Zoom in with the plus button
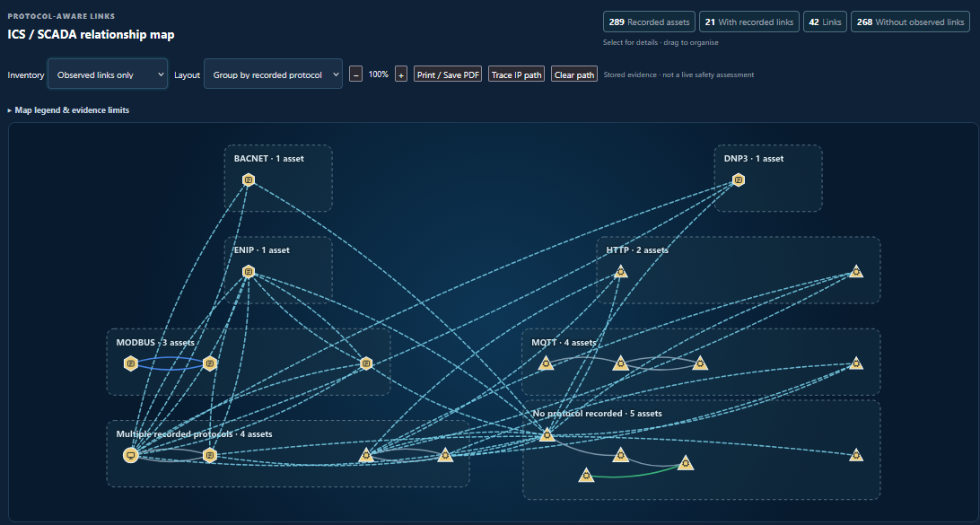The height and width of the screenshot is (525, 980). 401,74
